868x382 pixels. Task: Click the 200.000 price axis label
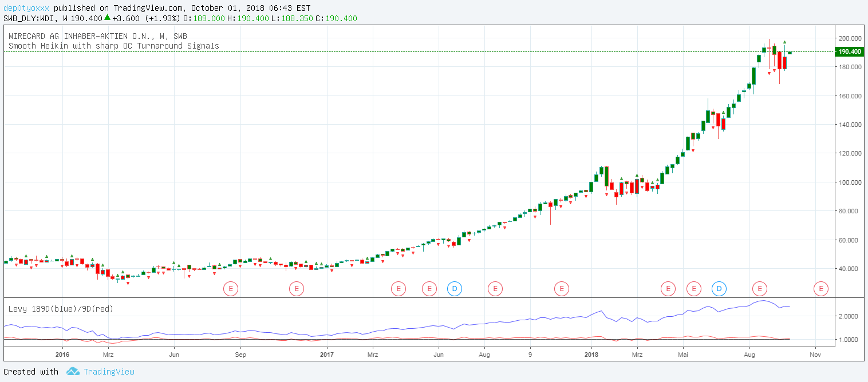click(850, 38)
